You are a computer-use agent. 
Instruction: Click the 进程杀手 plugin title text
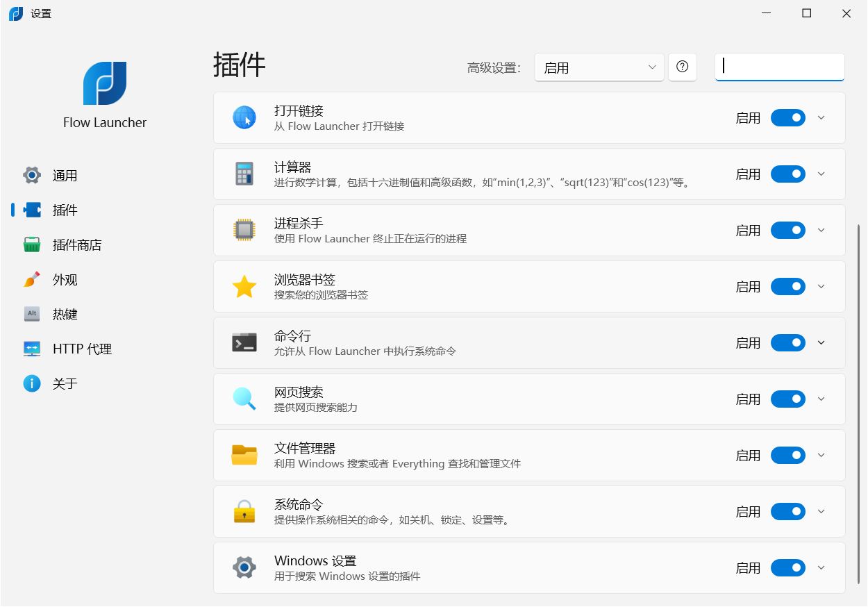pyautogui.click(x=299, y=224)
